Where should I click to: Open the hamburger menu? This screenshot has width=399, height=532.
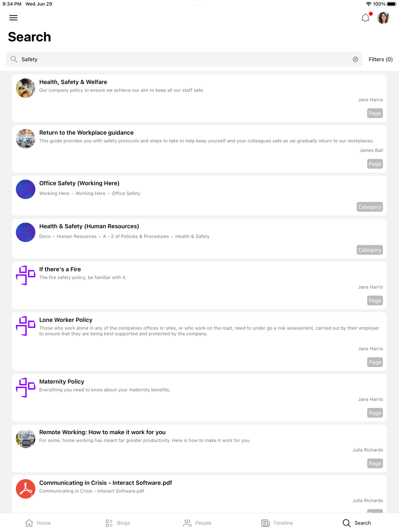pos(13,18)
